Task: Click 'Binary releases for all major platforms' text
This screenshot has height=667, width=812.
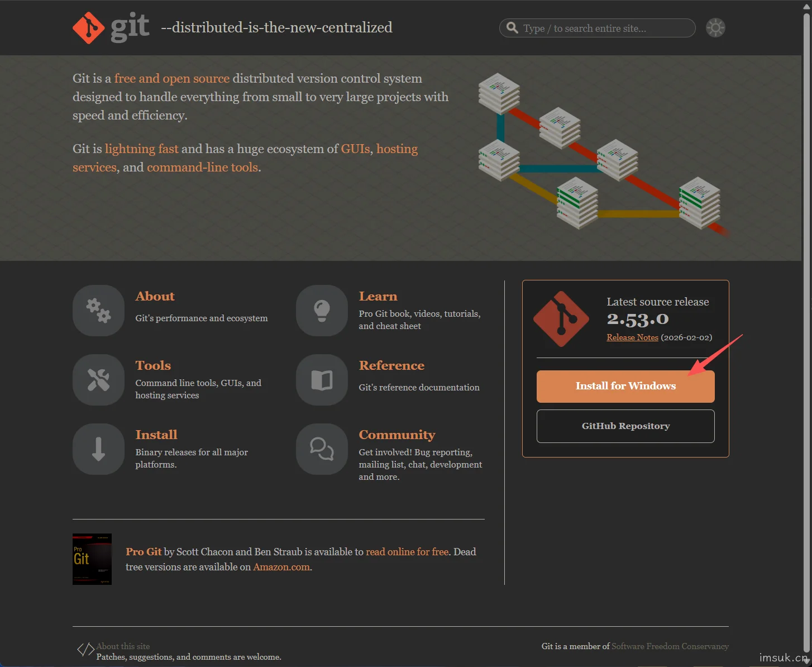Action: [x=192, y=458]
